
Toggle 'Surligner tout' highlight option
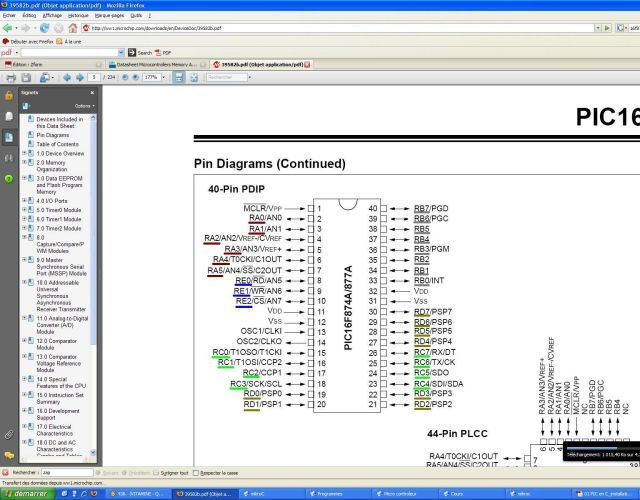171,473
